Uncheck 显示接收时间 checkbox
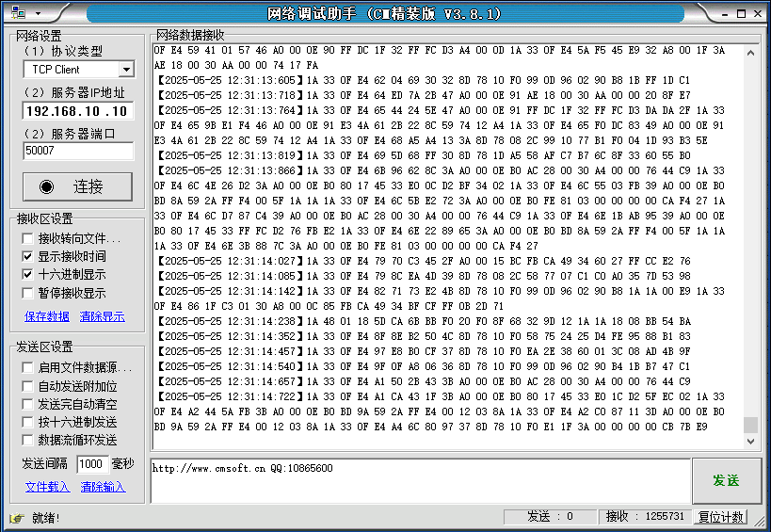 (x=27, y=256)
